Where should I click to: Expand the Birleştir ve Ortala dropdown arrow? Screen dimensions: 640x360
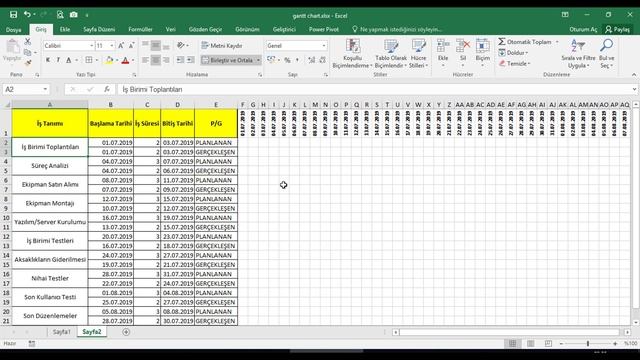[x=258, y=60]
